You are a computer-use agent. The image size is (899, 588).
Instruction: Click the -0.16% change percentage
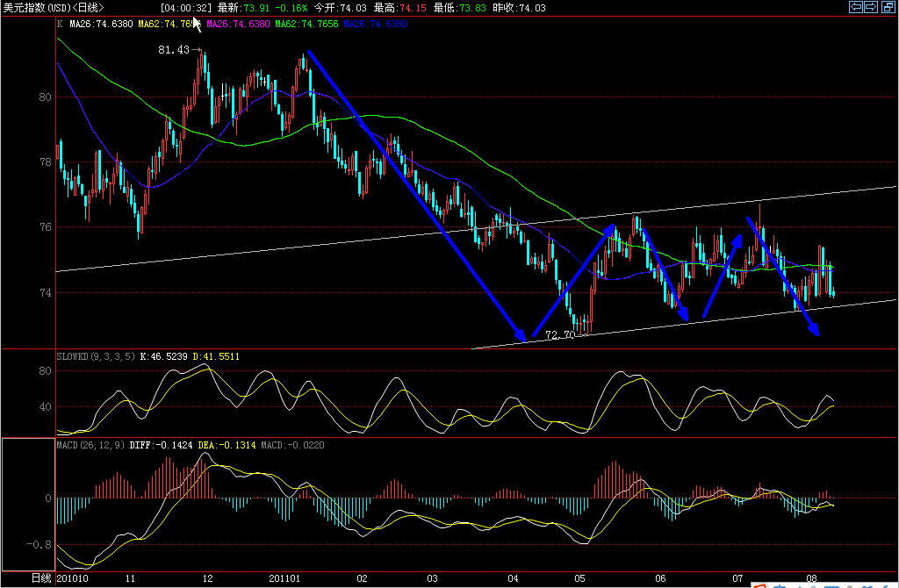(291, 8)
